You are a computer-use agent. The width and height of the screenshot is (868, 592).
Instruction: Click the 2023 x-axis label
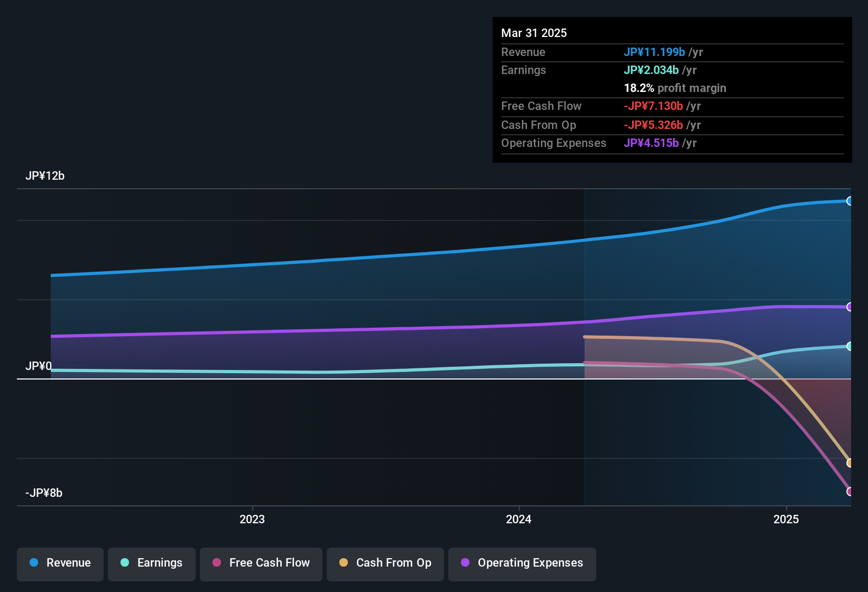click(x=252, y=519)
